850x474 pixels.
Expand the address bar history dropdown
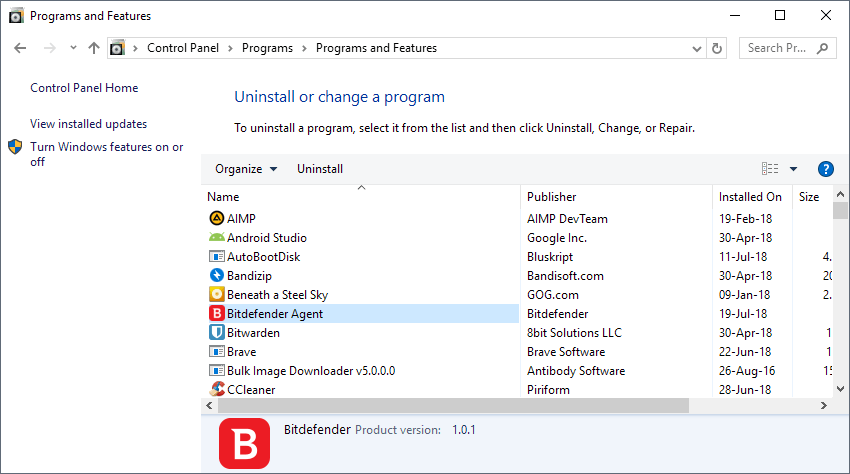coord(697,49)
